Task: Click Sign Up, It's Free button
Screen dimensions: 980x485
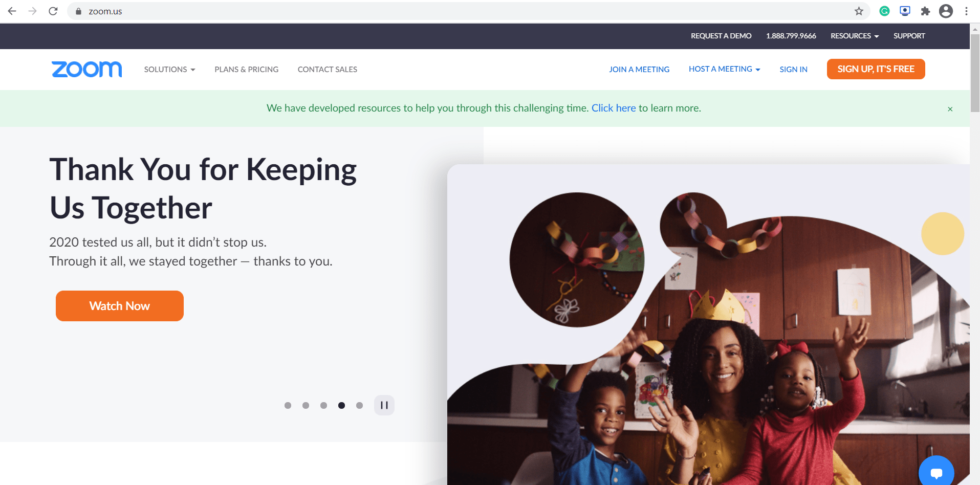Action: point(876,69)
